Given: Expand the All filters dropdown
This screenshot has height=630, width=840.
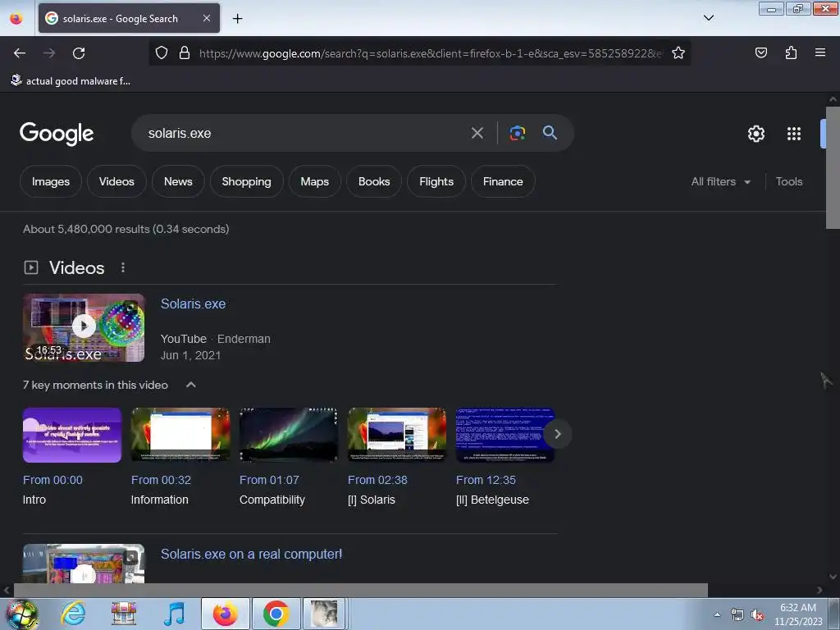Looking at the screenshot, I should [x=720, y=181].
